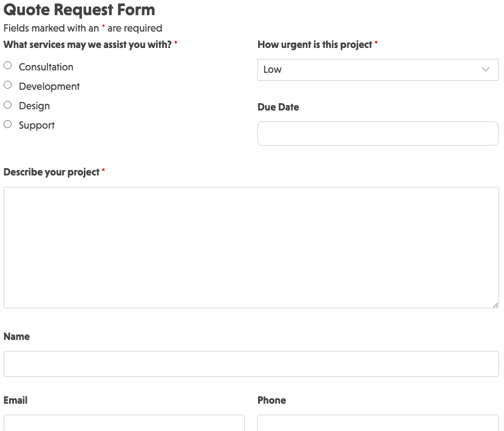
Task: Click the How urgent is this project label
Action: coord(315,45)
